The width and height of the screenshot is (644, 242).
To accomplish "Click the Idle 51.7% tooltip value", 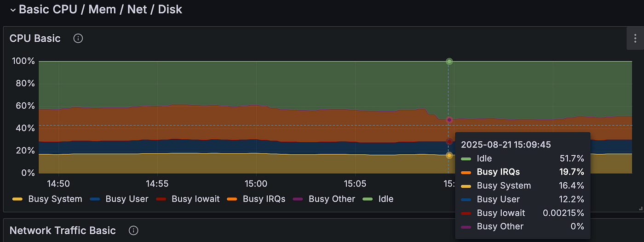I will (x=572, y=159).
